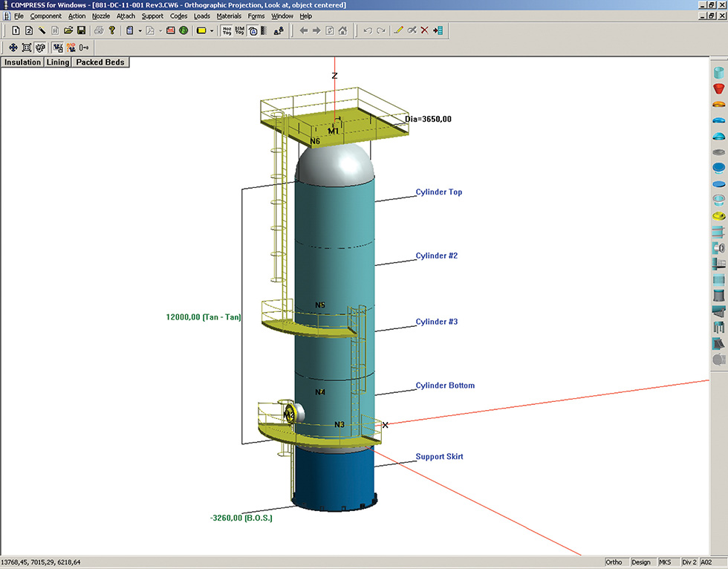Add support legs from the palette
Screen dimensions: 728x569
pyautogui.click(x=719, y=327)
